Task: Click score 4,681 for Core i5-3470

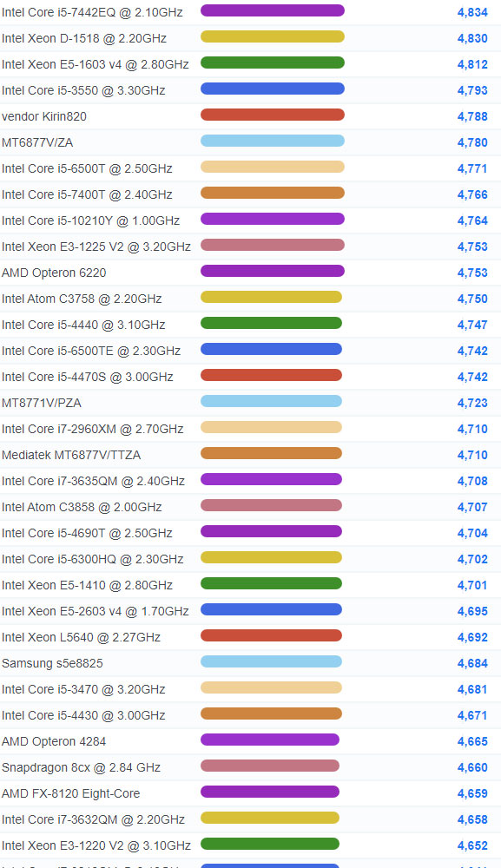Action: 472,688
